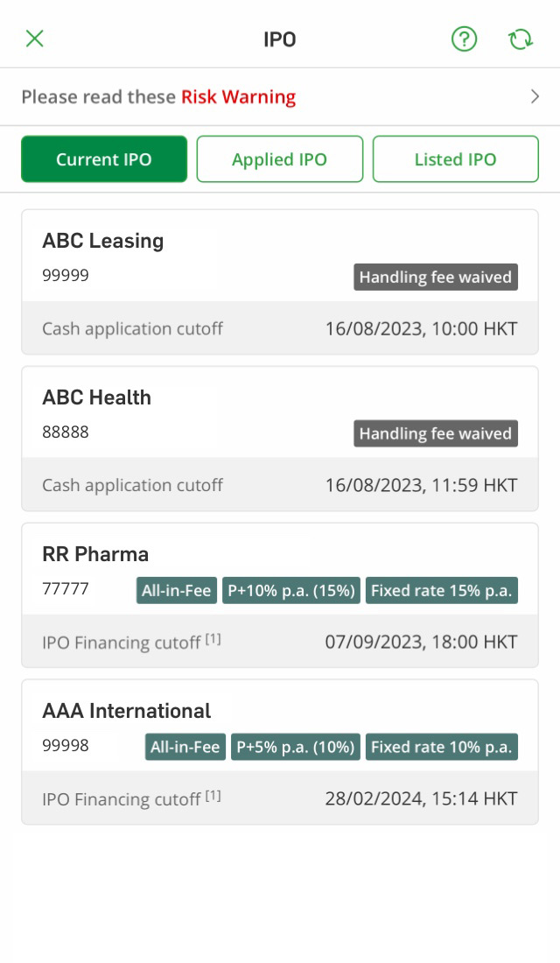Viewport: 560px width, 963px height.
Task: Select the All-in-Fee badge on AAA International
Action: (185, 747)
